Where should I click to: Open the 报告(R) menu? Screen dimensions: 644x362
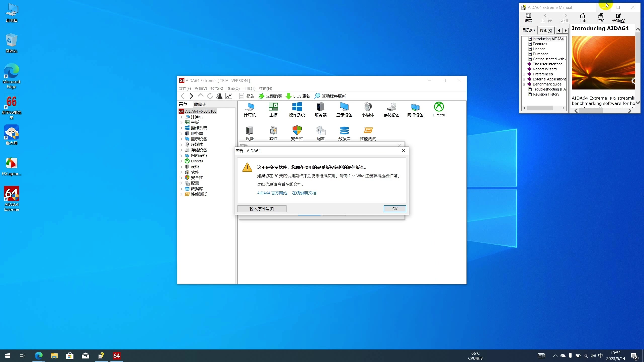tap(217, 88)
